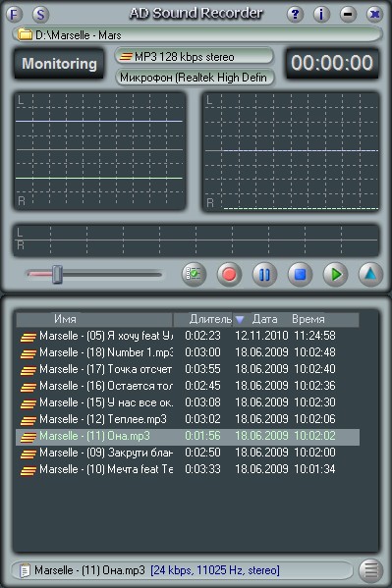
Task: Click the file icon of the (09) Закрути row
Action: tap(28, 454)
